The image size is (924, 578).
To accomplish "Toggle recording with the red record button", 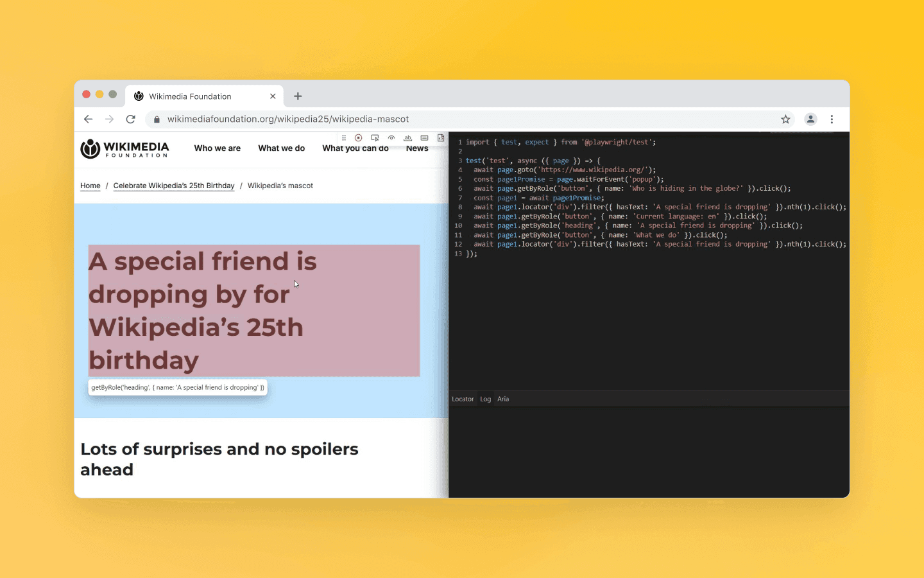I will [358, 137].
